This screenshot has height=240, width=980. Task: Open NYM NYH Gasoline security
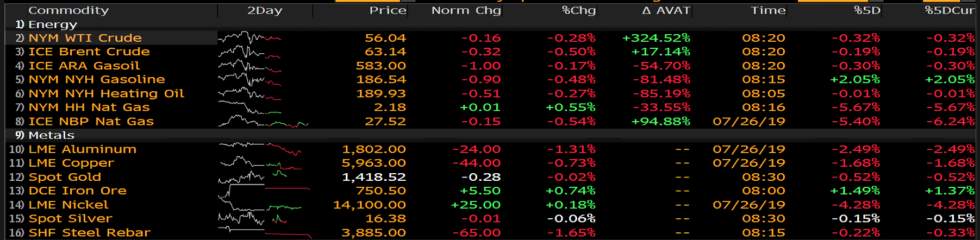click(x=96, y=79)
